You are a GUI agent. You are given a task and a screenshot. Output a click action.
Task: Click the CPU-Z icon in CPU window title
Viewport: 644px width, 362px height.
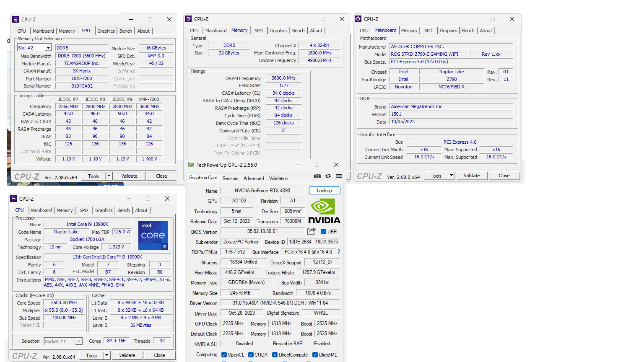pos(13,199)
